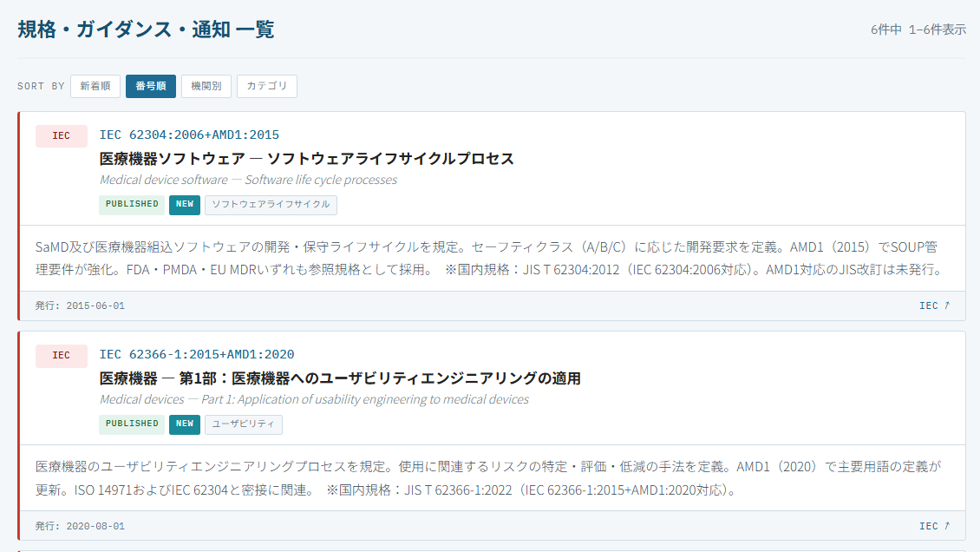Sort the list by 新着順
Image resolution: width=980 pixels, height=552 pixels.
(95, 86)
